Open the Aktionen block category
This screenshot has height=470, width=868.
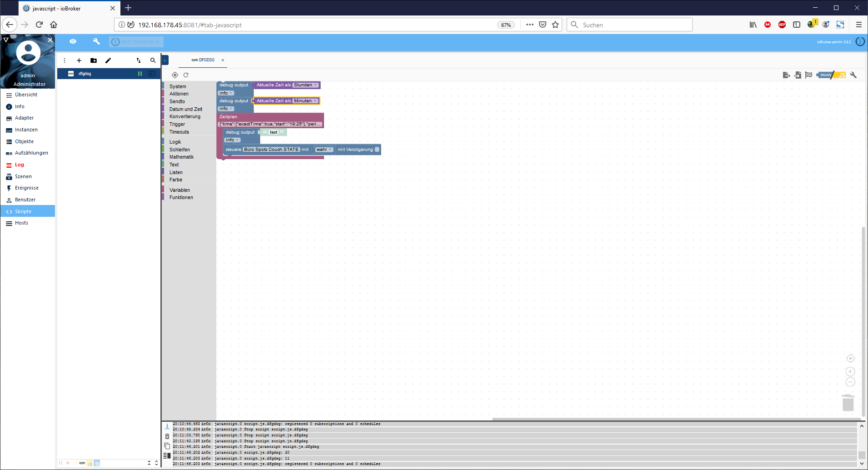click(x=179, y=94)
